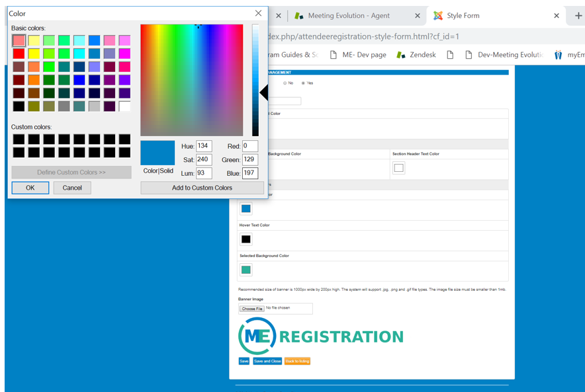
Task: Select the No radio button
Action: 286,83
